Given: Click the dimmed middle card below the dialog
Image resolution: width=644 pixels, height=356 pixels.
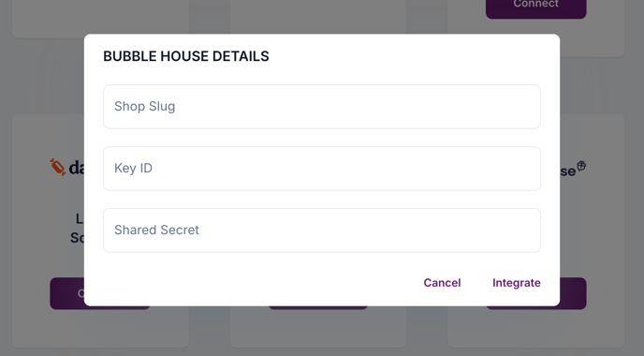Looking at the screenshot, I should pos(318,327).
